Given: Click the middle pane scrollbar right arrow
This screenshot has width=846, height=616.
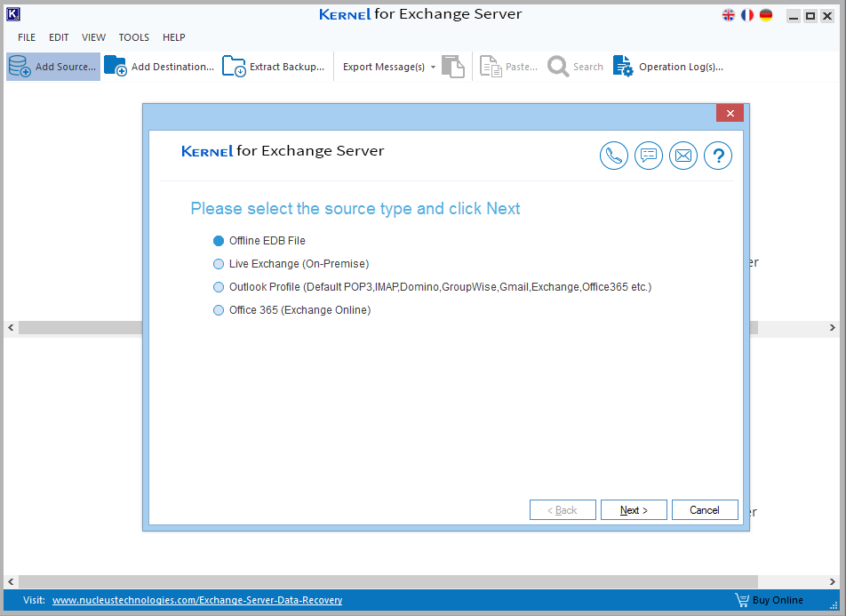Looking at the screenshot, I should pos(833,328).
